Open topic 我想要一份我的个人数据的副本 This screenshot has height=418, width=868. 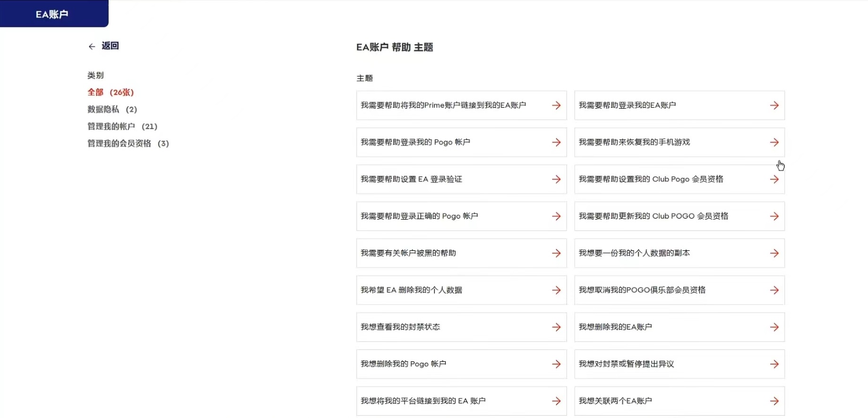pyautogui.click(x=679, y=253)
